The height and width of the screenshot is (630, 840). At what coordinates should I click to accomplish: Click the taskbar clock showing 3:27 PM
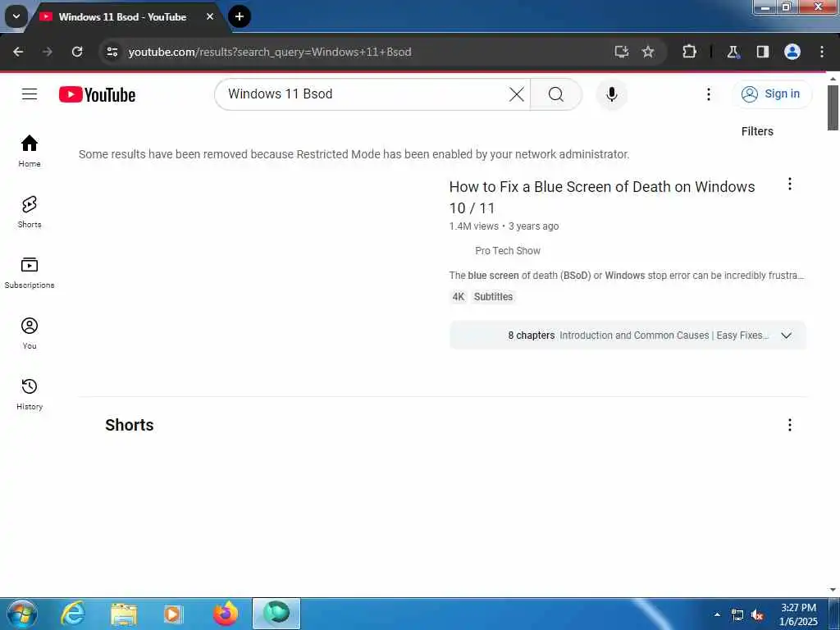(x=798, y=614)
